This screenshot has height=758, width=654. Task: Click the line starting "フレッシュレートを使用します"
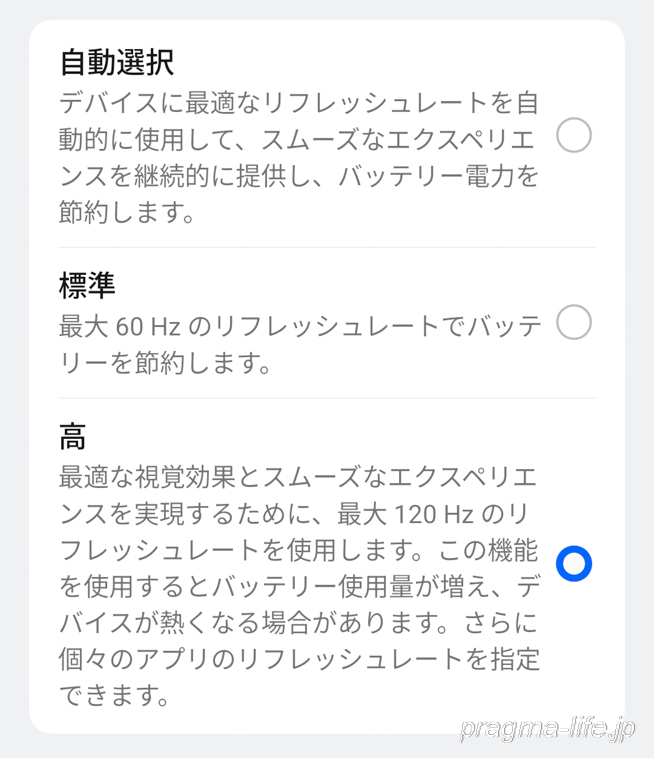coord(300,550)
